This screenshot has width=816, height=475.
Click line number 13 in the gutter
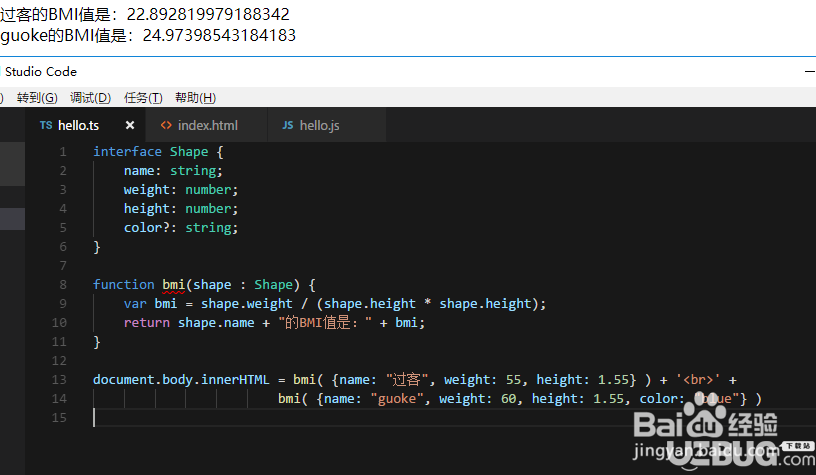(x=59, y=380)
